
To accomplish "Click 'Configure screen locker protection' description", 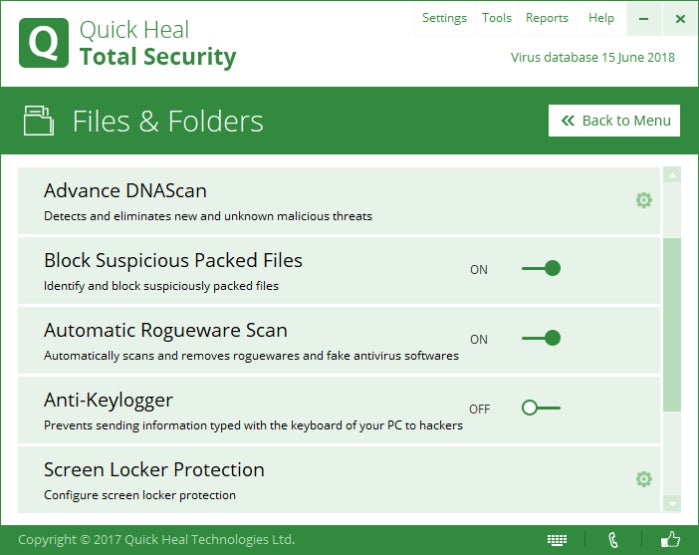I will coord(140,495).
